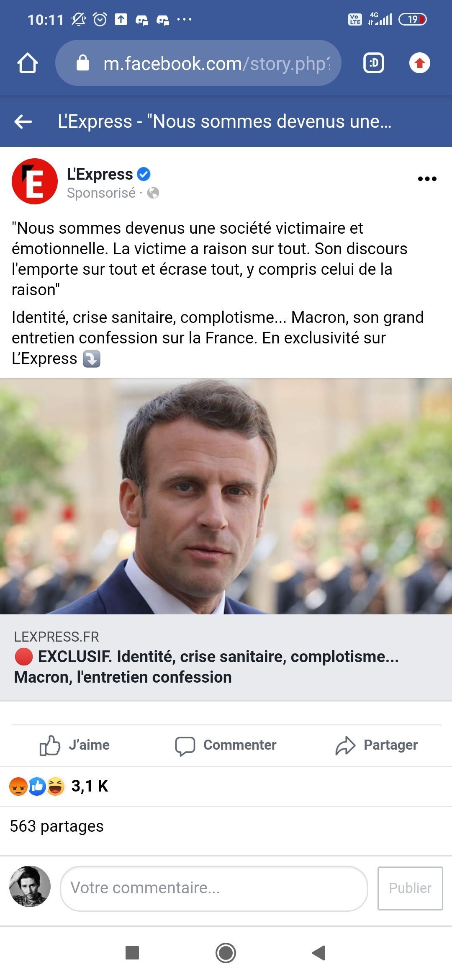Tap the Publier button
The height and width of the screenshot is (980, 452).
(410, 888)
